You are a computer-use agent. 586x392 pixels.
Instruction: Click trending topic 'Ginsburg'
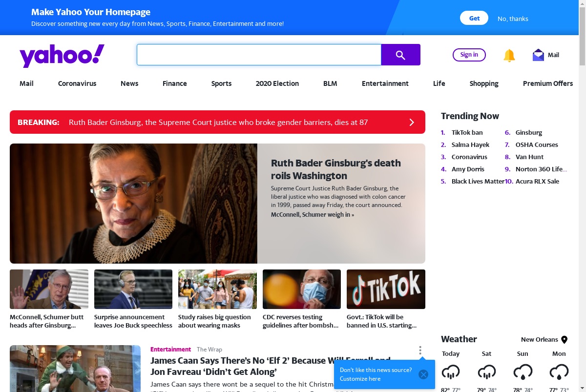[529, 132]
